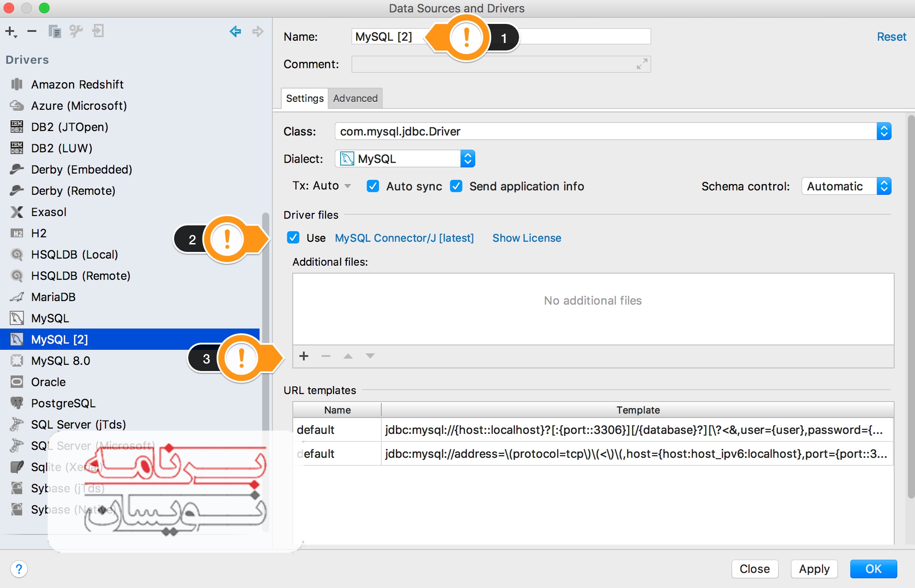Click the PostgreSQL driver icon
Screen dimensions: 915x588
(x=17, y=403)
